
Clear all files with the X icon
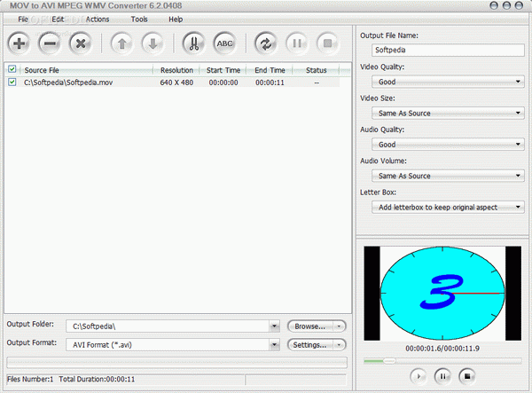81,43
